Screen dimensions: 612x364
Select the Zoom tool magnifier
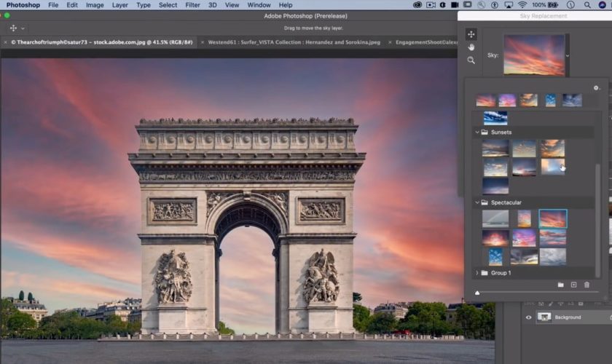pyautogui.click(x=471, y=60)
